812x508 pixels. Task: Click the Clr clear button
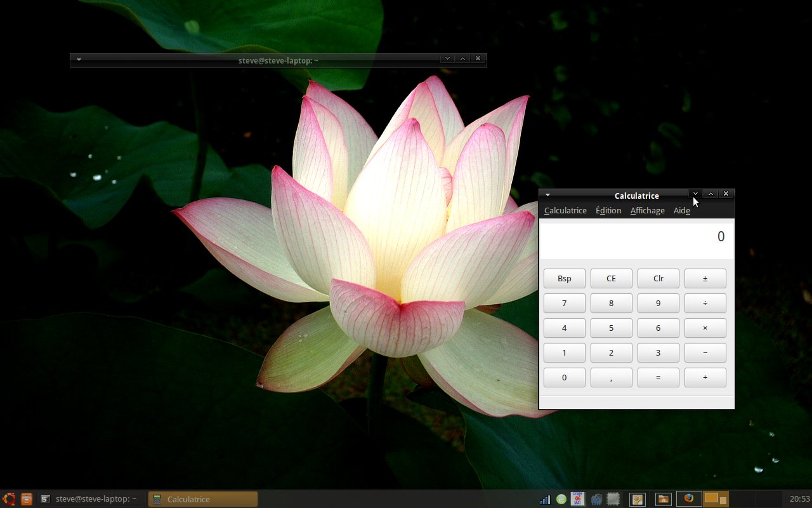click(658, 278)
